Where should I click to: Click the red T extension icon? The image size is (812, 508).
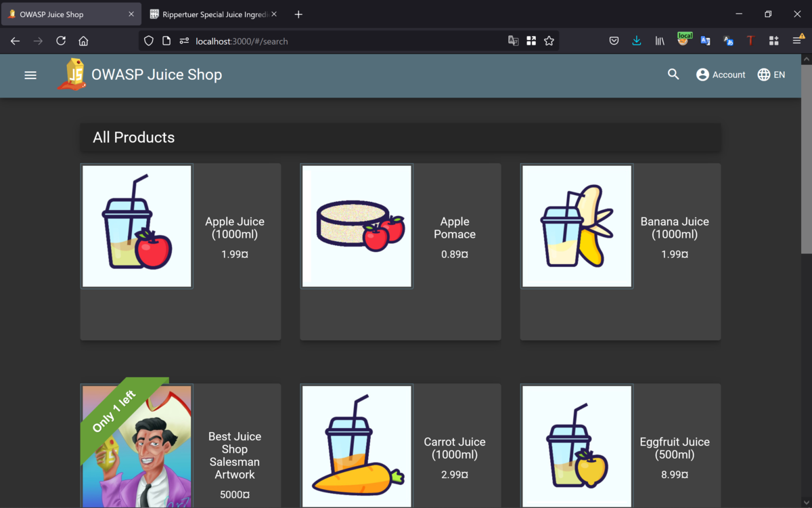pos(750,41)
